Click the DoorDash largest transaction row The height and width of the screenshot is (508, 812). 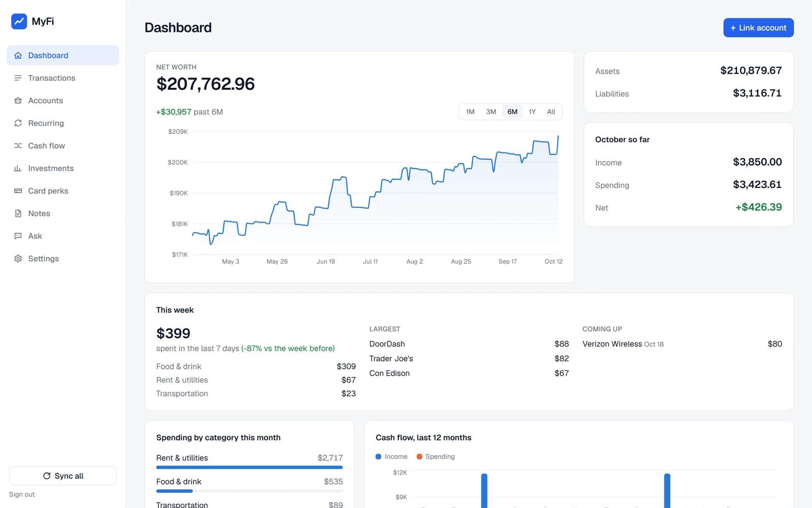469,344
